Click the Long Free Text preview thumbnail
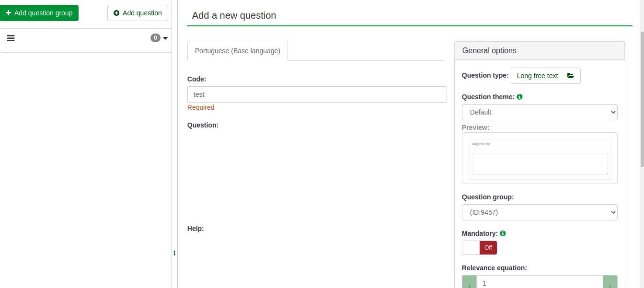The width and height of the screenshot is (644, 288). [x=540, y=159]
